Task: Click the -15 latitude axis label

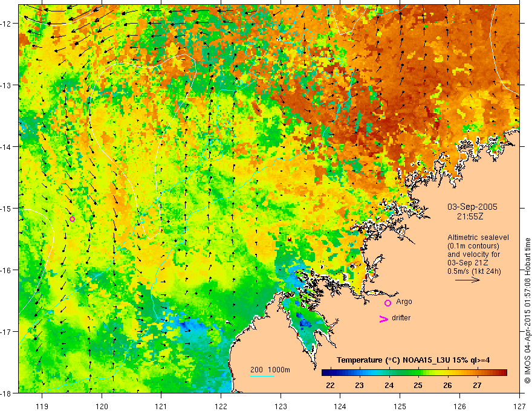Action: coord(6,208)
